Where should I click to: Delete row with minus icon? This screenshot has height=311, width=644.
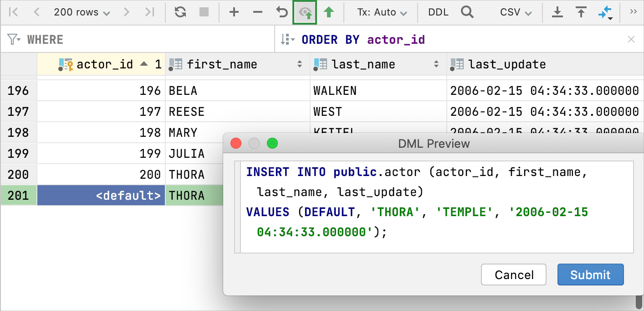tap(258, 12)
